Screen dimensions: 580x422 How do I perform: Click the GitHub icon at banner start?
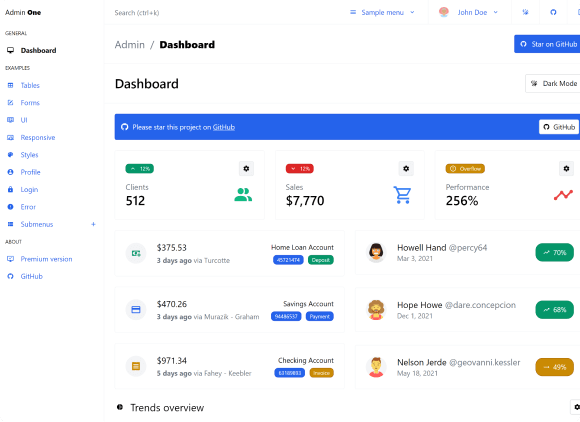coord(125,127)
